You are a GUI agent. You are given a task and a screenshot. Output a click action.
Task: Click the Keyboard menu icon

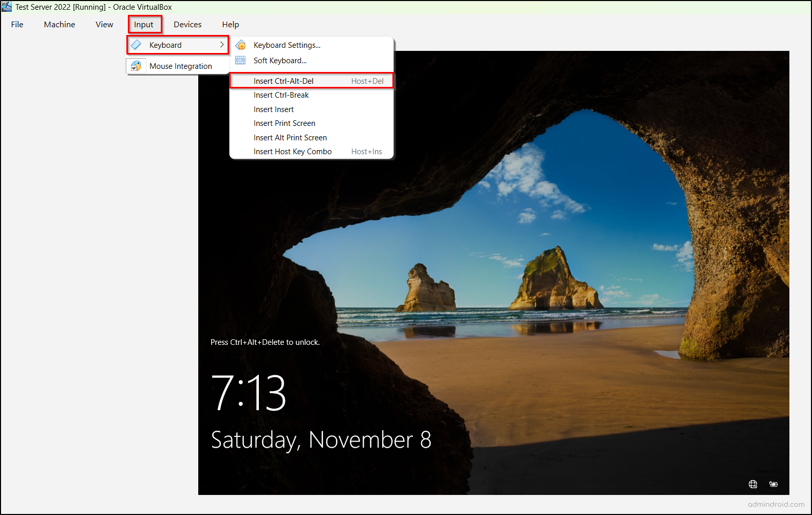[x=136, y=45]
